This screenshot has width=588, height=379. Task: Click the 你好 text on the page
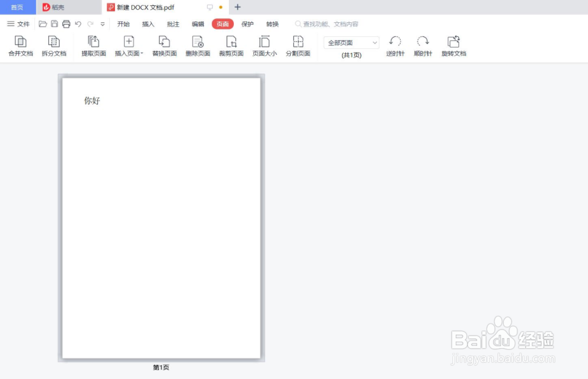[x=92, y=100]
